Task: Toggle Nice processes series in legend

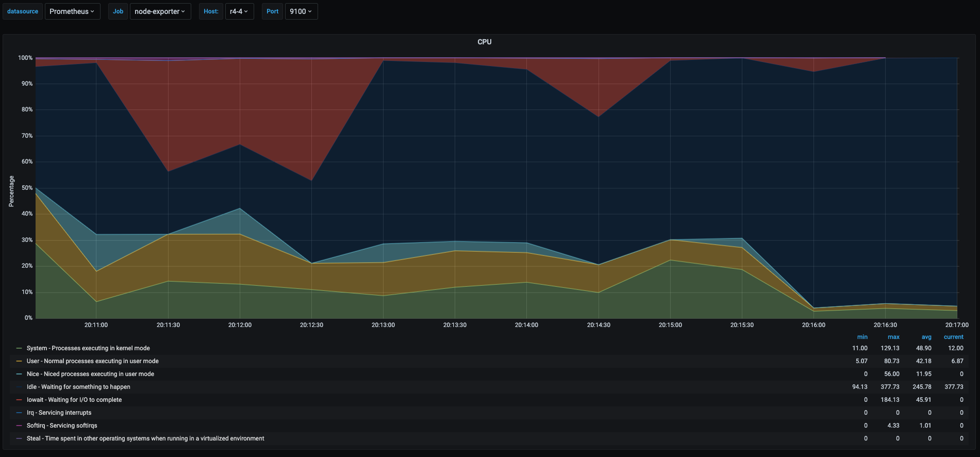Action: click(x=90, y=374)
